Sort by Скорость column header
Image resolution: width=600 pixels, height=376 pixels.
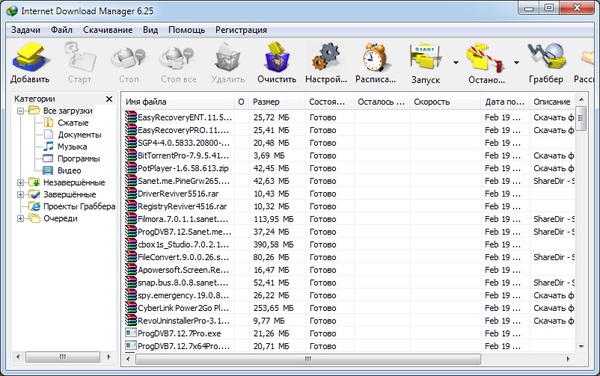445,102
